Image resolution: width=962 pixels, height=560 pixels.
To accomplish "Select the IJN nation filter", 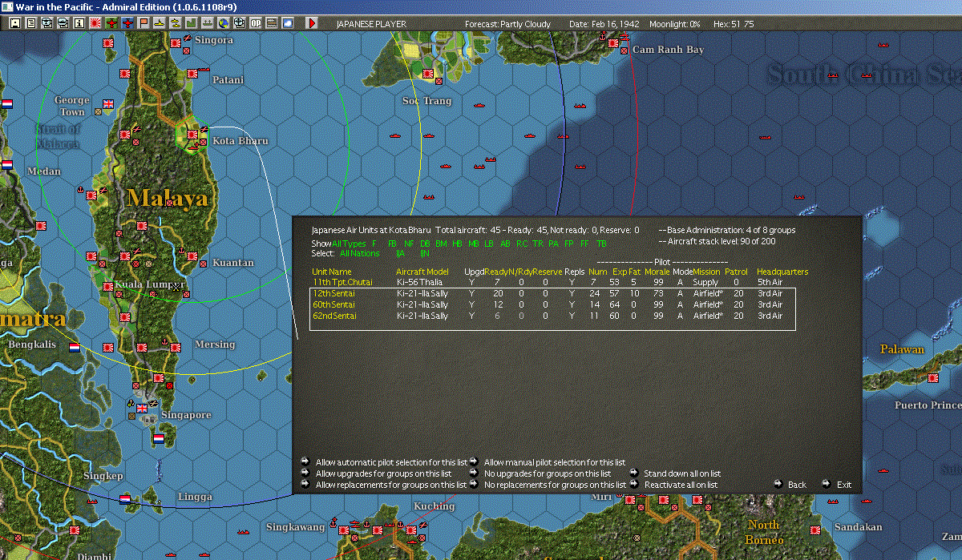I will coord(425,253).
